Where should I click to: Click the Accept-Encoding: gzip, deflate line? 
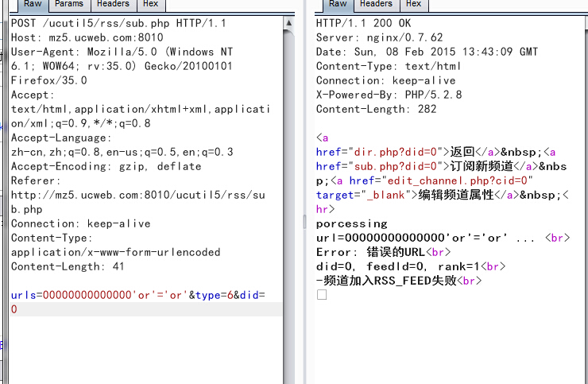pos(106,166)
